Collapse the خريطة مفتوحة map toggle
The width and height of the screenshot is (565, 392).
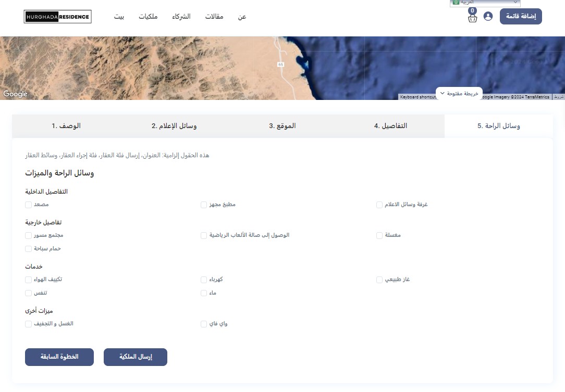coord(459,94)
